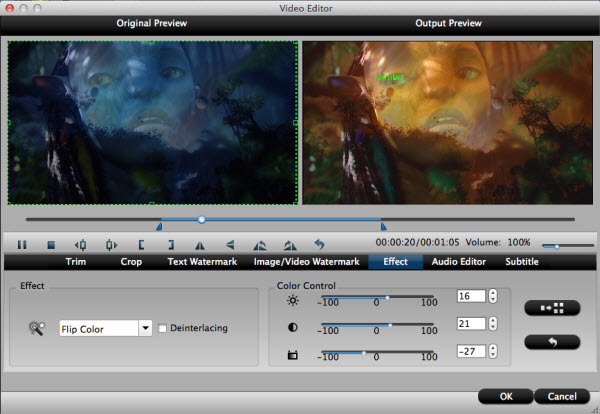600x414 pixels.
Task: Rotate the video counterclockwise
Action: pos(260,245)
